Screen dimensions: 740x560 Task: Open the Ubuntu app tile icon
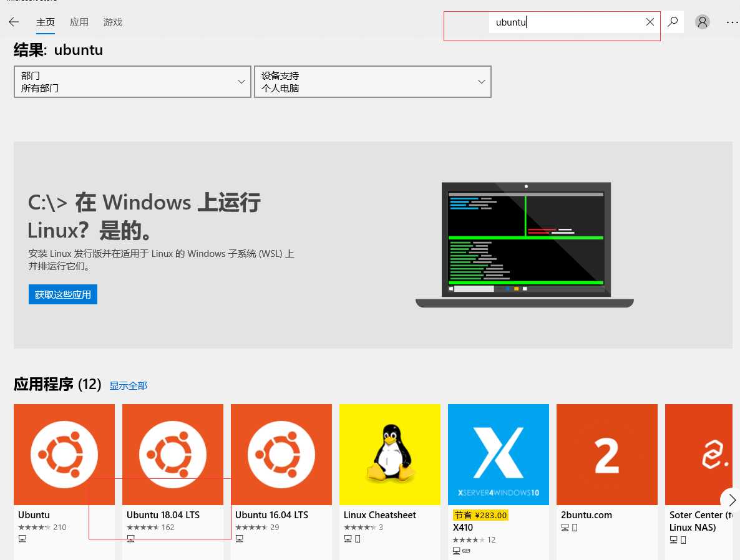click(x=64, y=455)
